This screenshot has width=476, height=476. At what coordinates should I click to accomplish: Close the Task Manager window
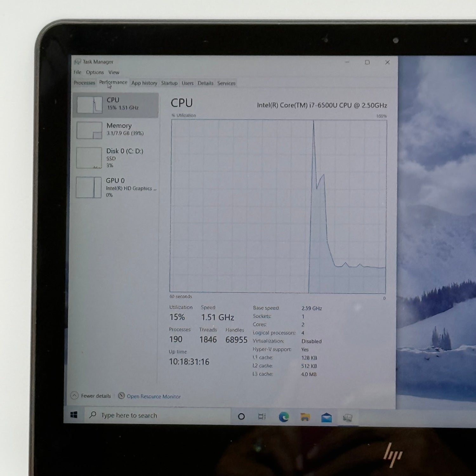[x=387, y=62]
